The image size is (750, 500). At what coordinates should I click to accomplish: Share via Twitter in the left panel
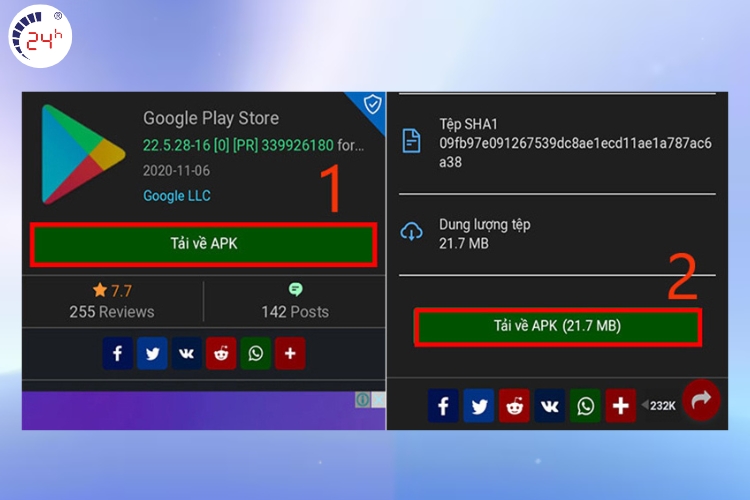click(152, 353)
